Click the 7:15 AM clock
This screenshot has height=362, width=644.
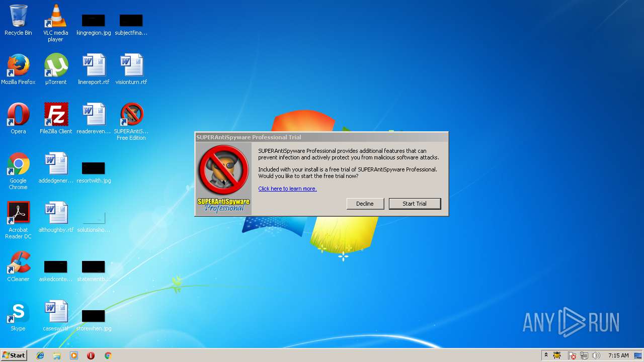(618, 355)
